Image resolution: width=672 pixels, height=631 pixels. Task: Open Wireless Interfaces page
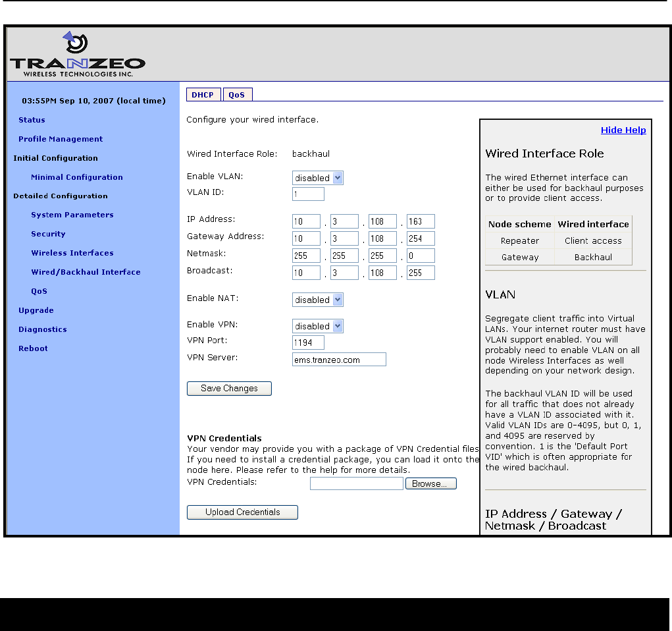pos(72,253)
